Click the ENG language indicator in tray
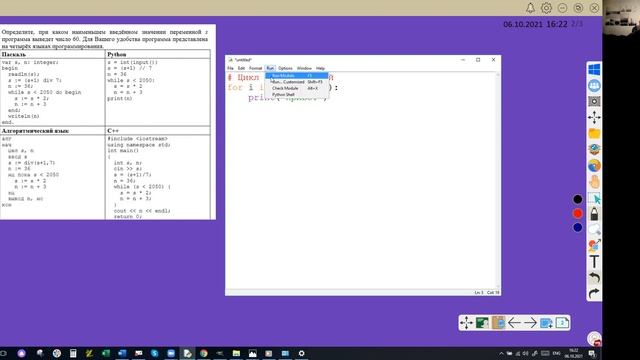Viewport: 640px width, 360px height. (x=556, y=353)
